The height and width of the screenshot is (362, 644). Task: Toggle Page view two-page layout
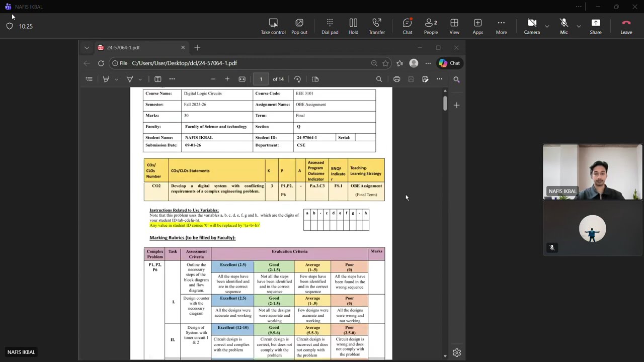click(315, 79)
